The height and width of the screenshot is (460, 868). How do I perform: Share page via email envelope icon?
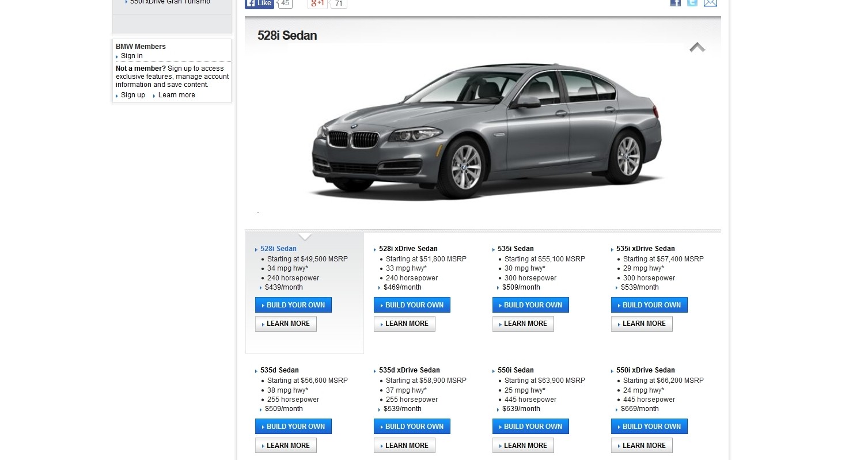pyautogui.click(x=710, y=3)
